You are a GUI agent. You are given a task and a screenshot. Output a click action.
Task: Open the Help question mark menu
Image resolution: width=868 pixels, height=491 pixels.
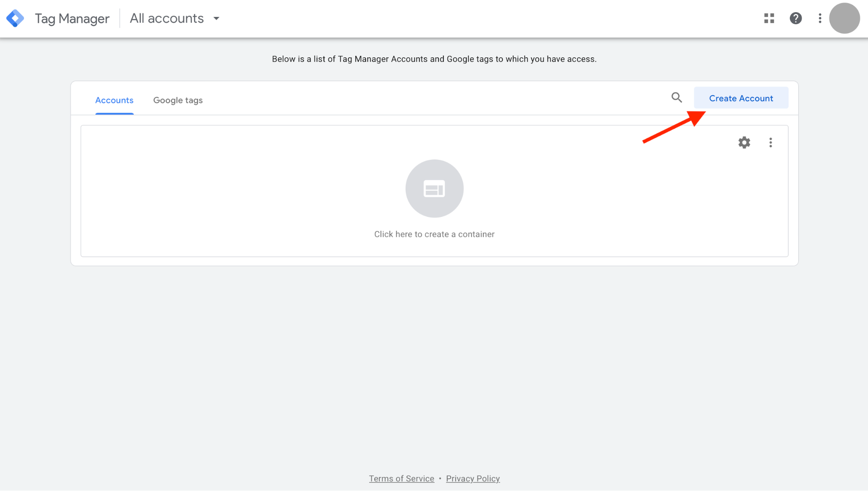pos(795,18)
